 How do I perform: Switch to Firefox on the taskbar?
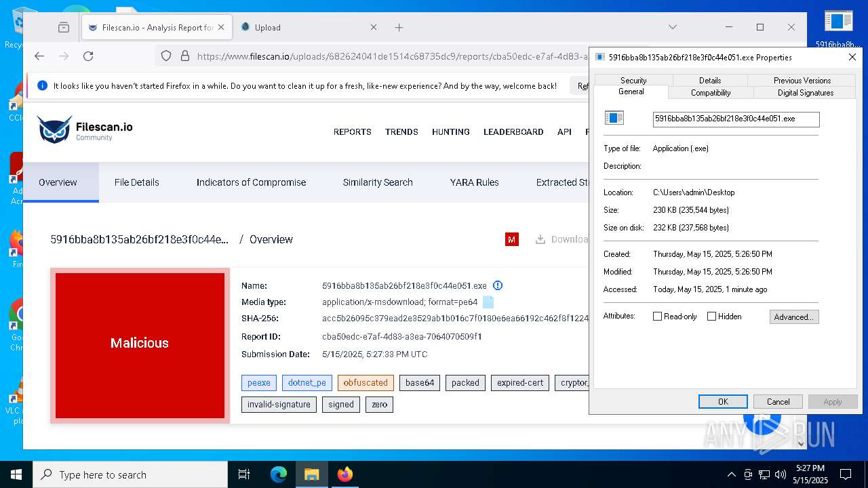click(x=344, y=474)
